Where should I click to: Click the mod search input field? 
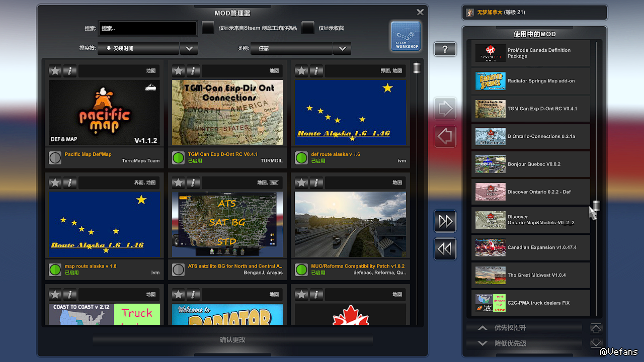click(147, 28)
